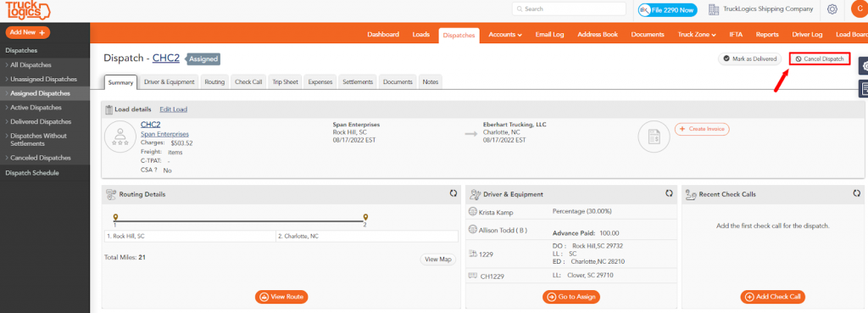Open the settings gear icon in header
Viewport: 868px width, 313px height.
832,9
